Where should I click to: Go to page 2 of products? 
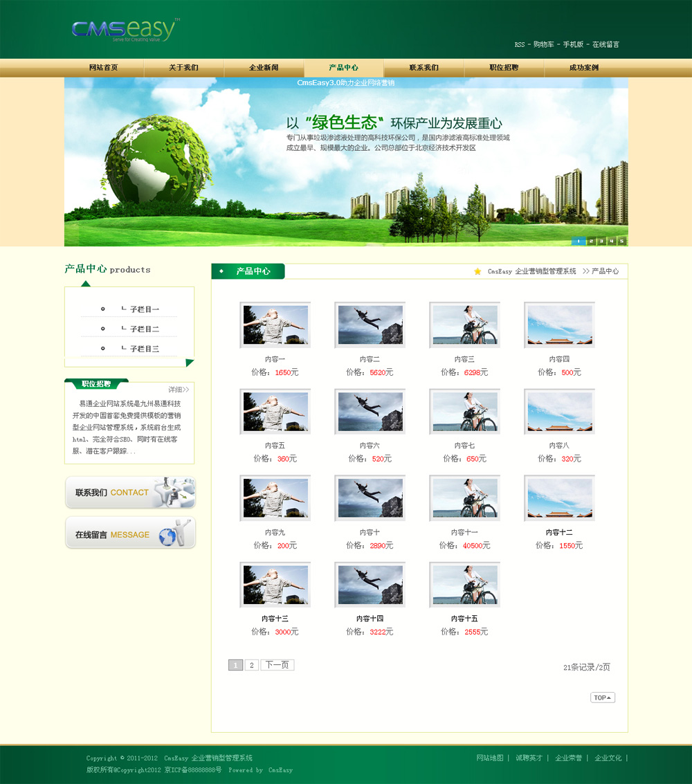coord(252,665)
